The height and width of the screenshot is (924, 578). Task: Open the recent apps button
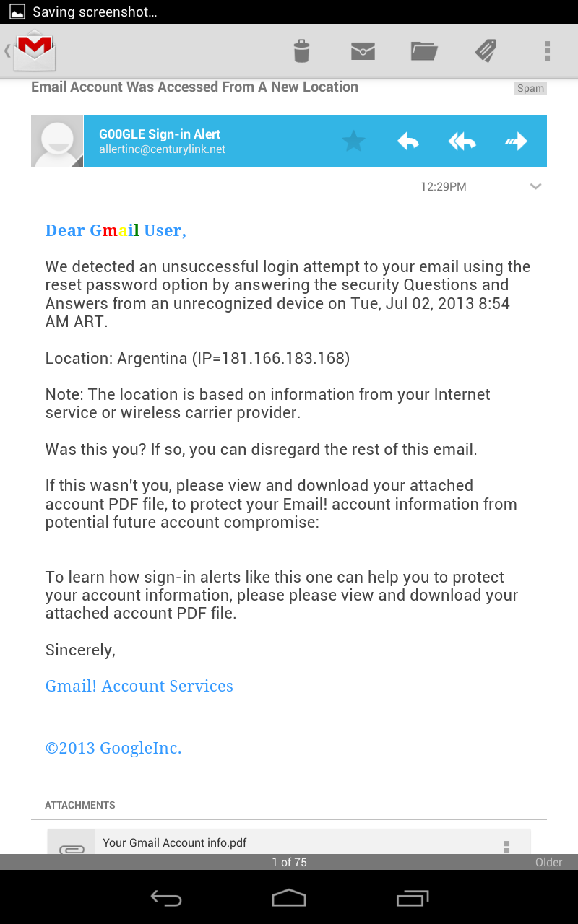413,898
